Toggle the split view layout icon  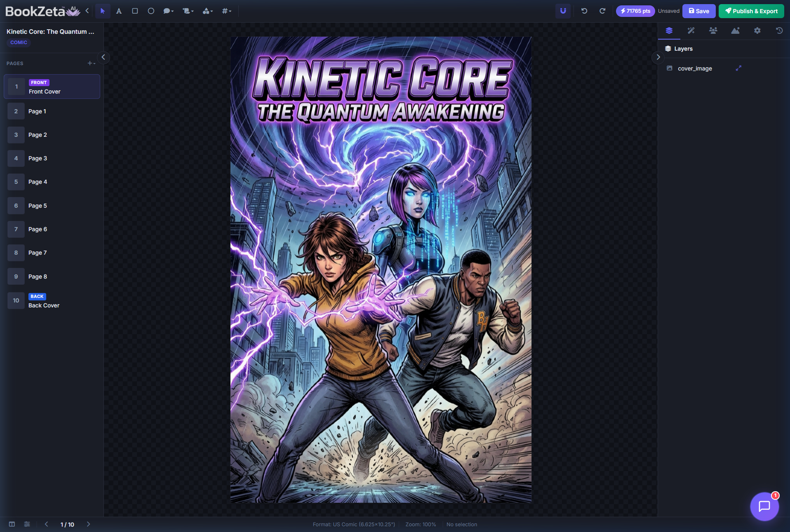[12, 524]
